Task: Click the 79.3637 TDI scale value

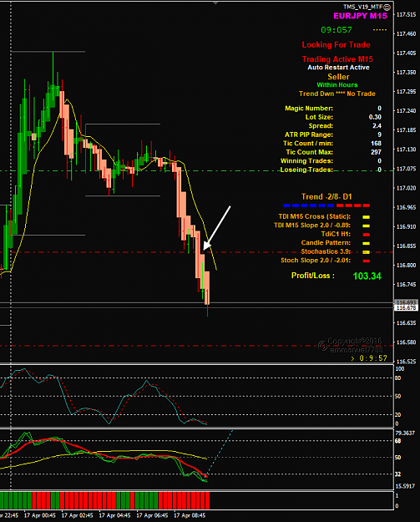Action: coord(405,433)
